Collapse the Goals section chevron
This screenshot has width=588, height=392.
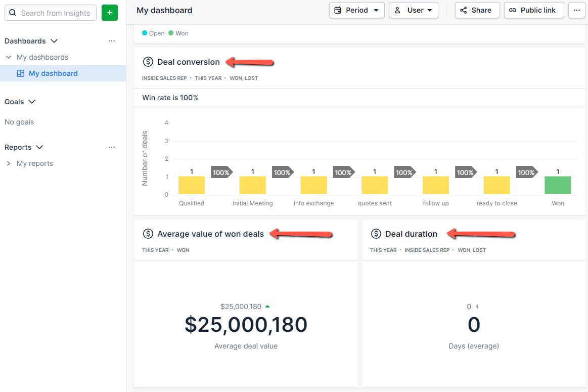pos(32,102)
